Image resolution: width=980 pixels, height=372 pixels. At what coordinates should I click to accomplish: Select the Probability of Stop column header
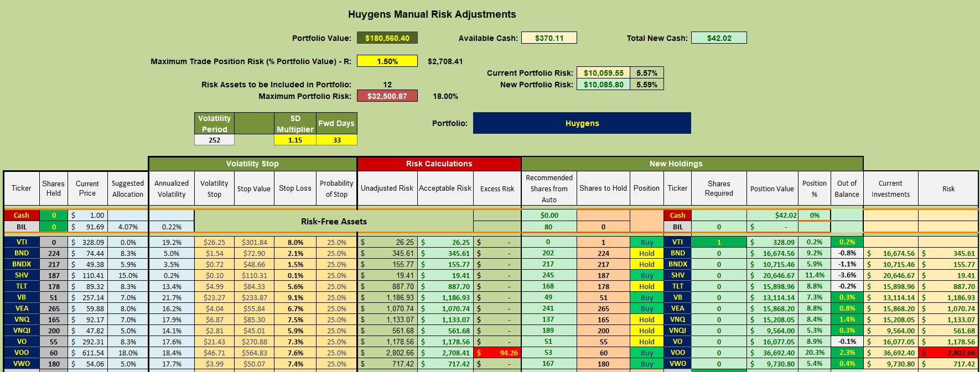tap(336, 188)
